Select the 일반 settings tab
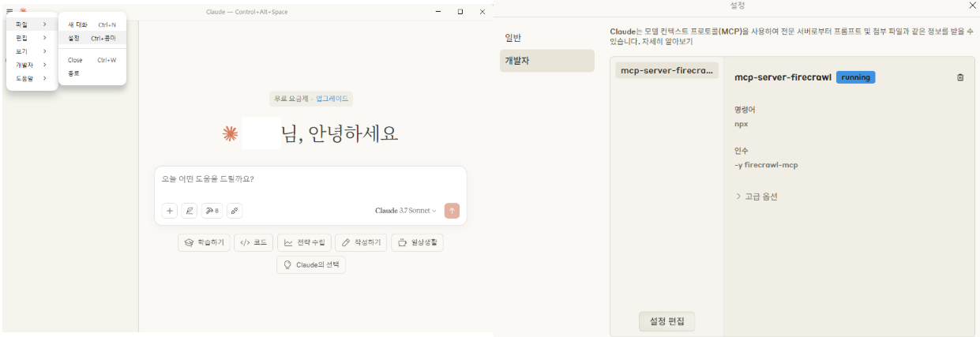The image size is (980, 337). 546,38
